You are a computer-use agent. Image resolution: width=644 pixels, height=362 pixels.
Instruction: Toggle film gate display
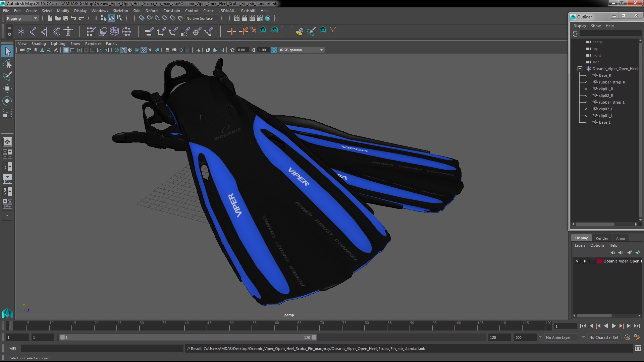(72, 50)
